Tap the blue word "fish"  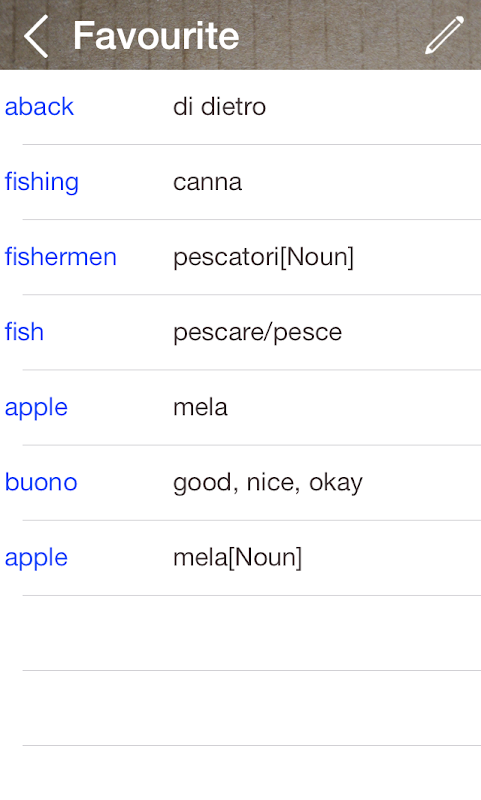24,332
